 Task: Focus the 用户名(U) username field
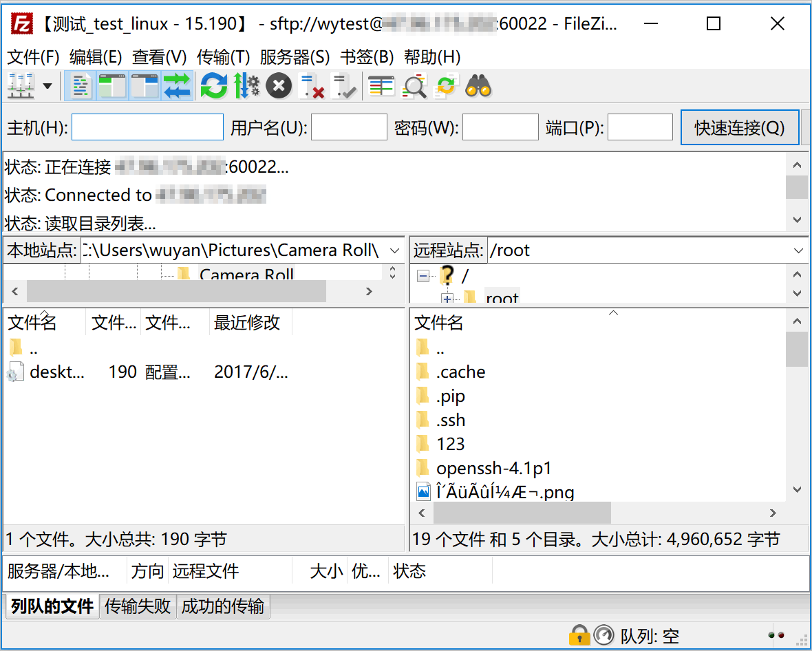pos(349,127)
